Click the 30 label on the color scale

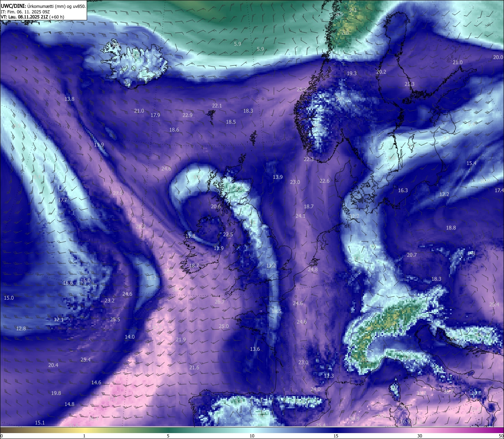(420, 436)
